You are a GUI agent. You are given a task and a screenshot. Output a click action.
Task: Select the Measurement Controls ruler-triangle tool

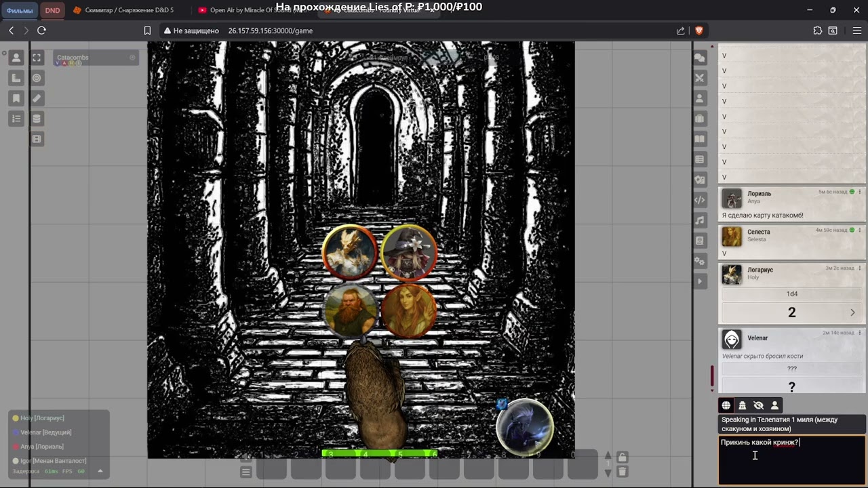pyautogui.click(x=17, y=79)
